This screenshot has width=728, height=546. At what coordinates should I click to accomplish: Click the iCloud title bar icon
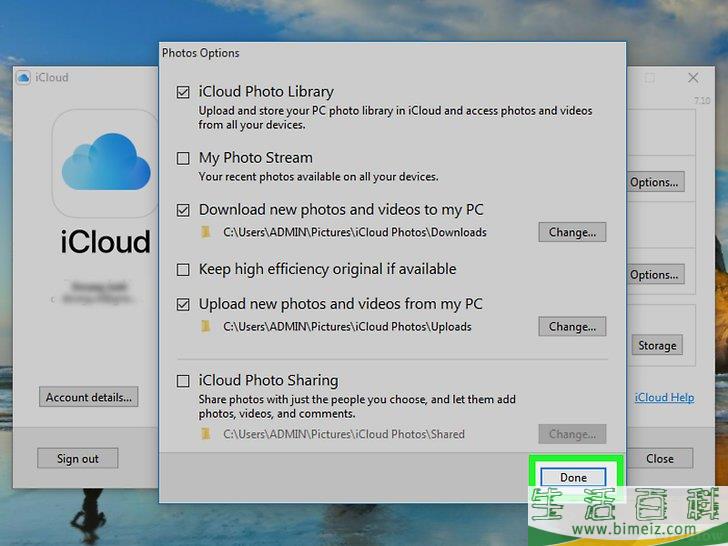click(23, 78)
